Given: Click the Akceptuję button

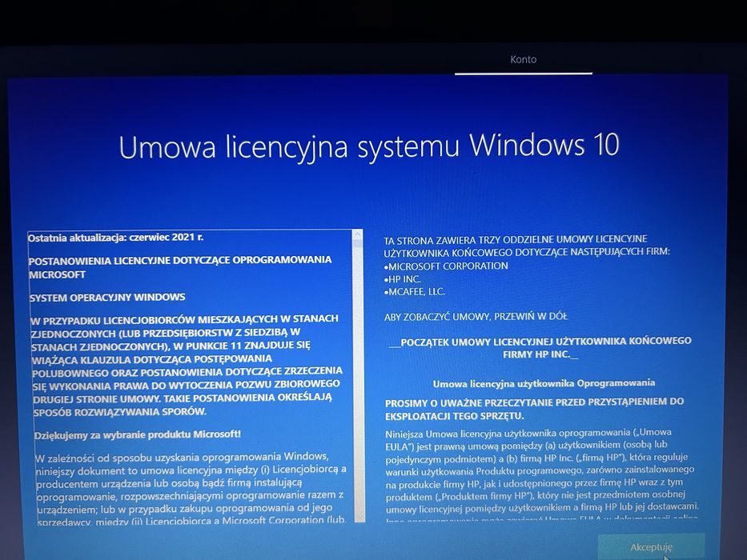Looking at the screenshot, I should tap(651, 546).
